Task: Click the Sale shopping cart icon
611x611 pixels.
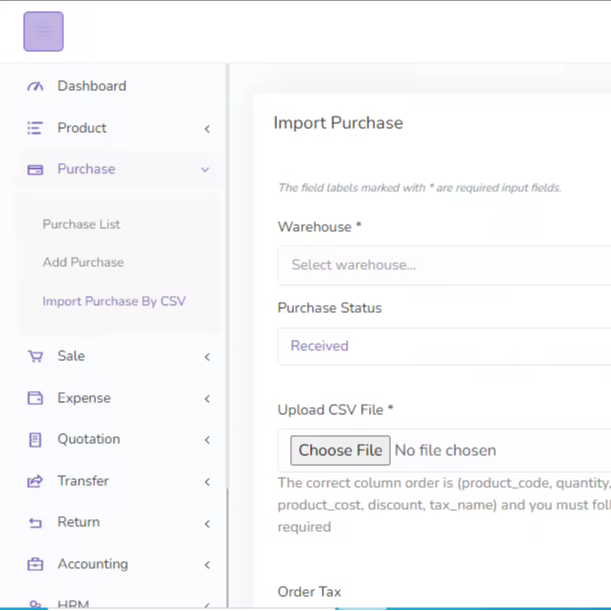Action: (x=36, y=356)
